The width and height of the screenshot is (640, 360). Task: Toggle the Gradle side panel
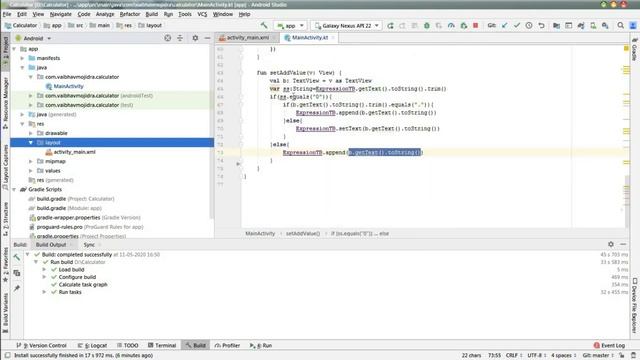(635, 50)
